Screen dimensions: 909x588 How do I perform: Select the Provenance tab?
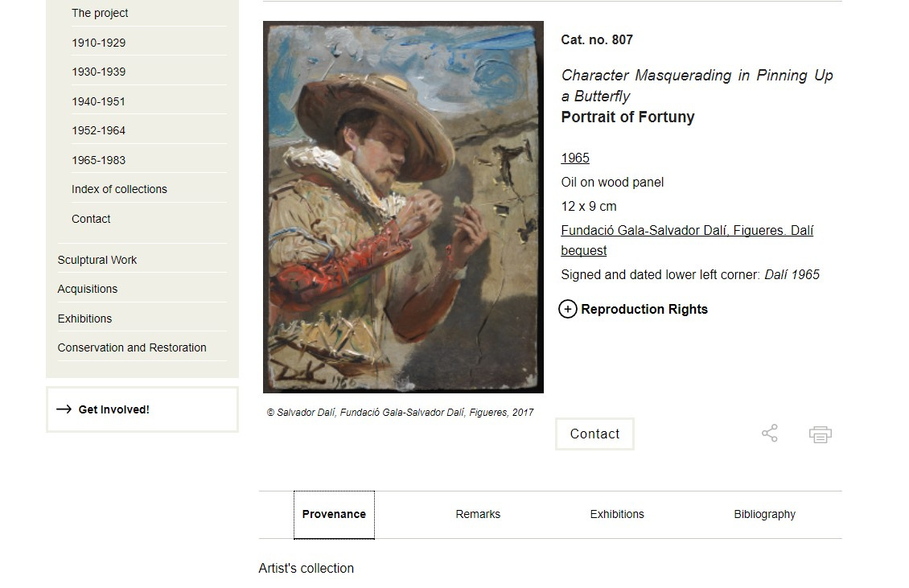(x=334, y=514)
